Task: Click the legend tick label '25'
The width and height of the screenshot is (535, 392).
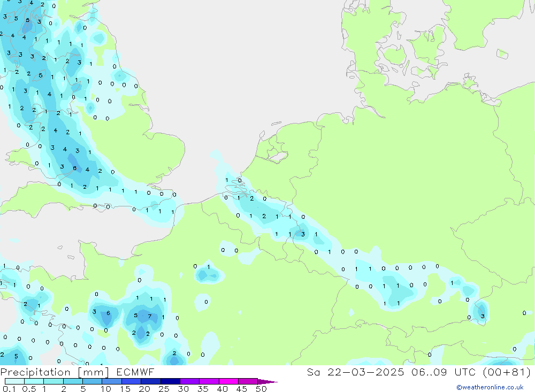Action: click(x=164, y=389)
